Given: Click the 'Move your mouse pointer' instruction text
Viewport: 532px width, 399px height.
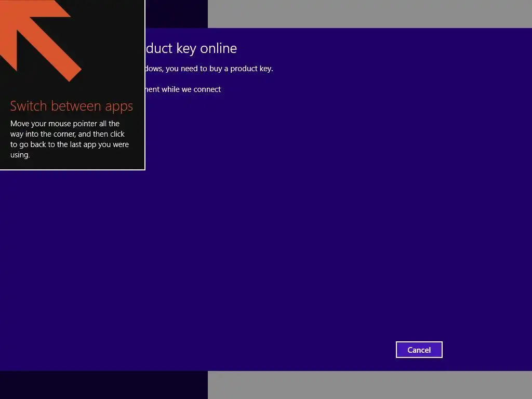Looking at the screenshot, I should click(70, 139).
